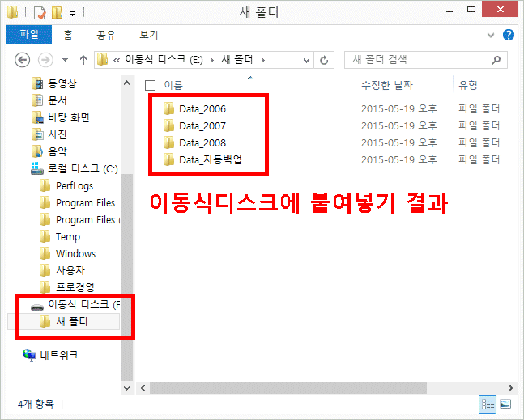Image resolution: width=524 pixels, height=420 pixels.
Task: Click 이동식 디스크 (E:) in address bar
Action: 164,60
